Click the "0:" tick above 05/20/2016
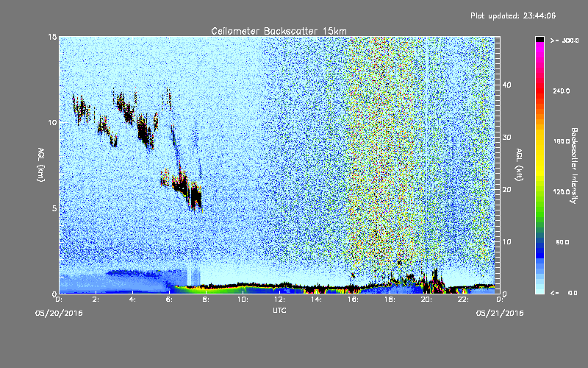588x368 pixels. (59, 300)
